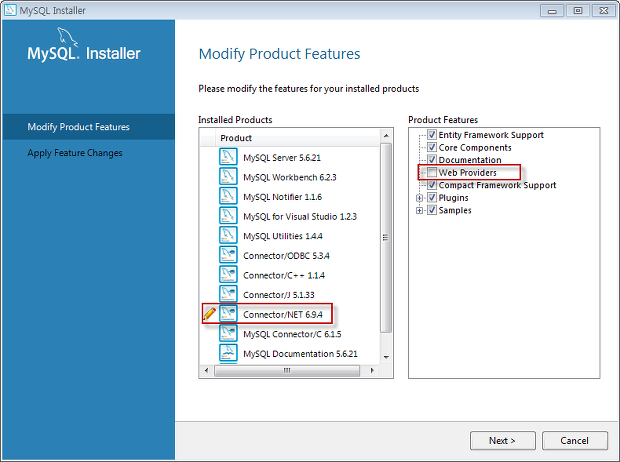Click the Core Components label
This screenshot has width=620, height=462.
click(x=475, y=148)
